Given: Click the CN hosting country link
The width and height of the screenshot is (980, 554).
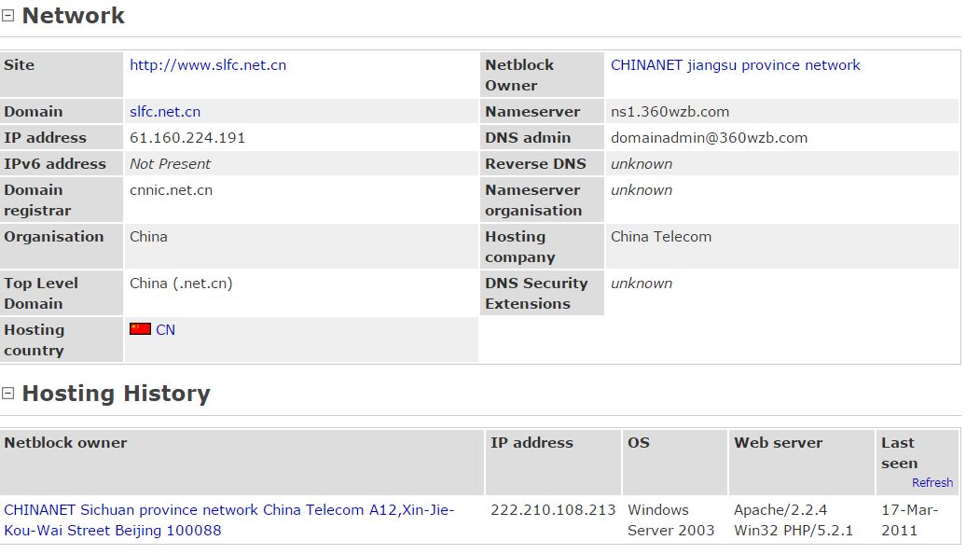Looking at the screenshot, I should [166, 329].
